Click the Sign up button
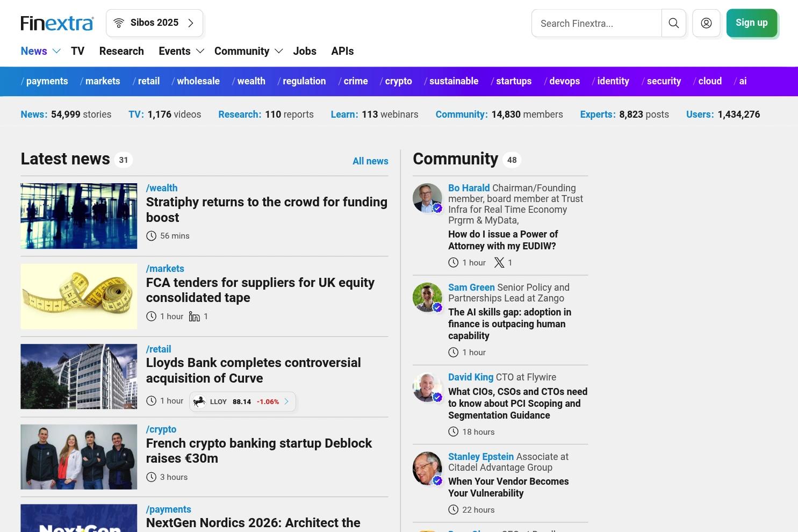This screenshot has height=532, width=798. coord(752,23)
